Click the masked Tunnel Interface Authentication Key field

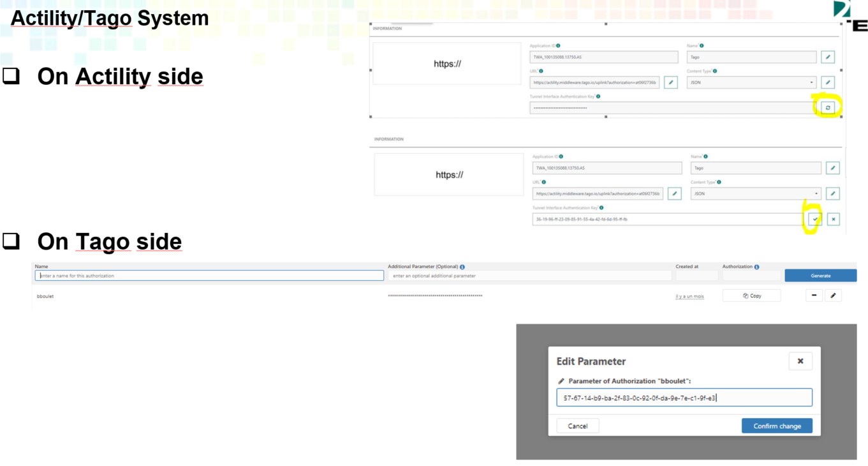pyautogui.click(x=673, y=108)
